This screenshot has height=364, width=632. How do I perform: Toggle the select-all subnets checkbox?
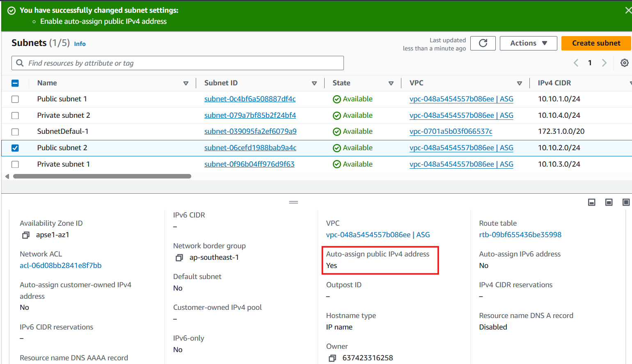tap(15, 83)
